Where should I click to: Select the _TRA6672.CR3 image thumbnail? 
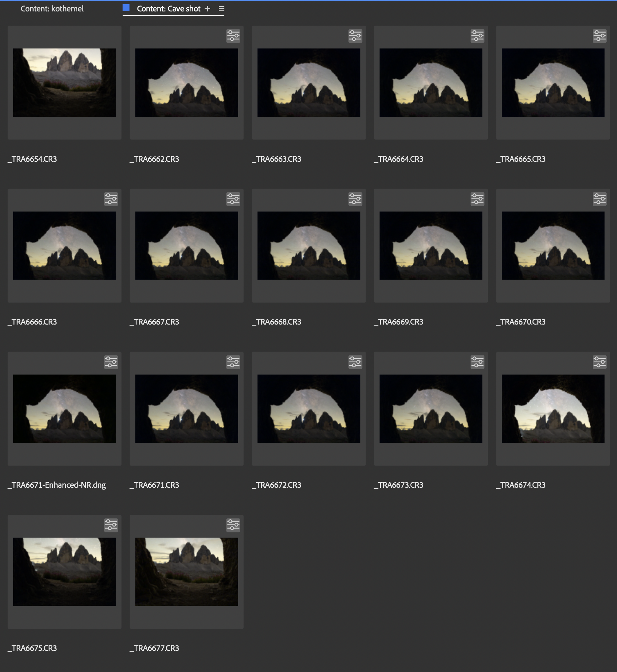pyautogui.click(x=309, y=409)
